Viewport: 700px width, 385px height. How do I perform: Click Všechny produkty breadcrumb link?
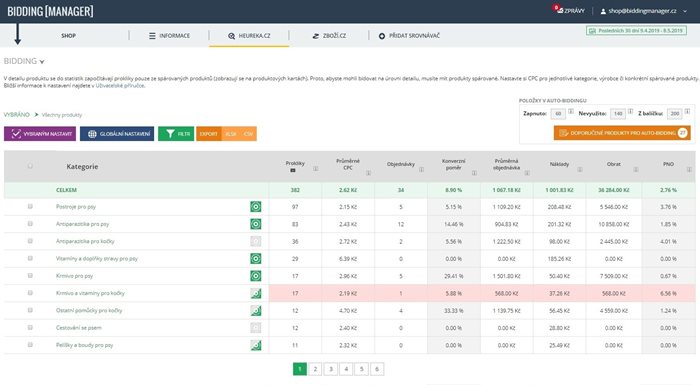[x=62, y=115]
